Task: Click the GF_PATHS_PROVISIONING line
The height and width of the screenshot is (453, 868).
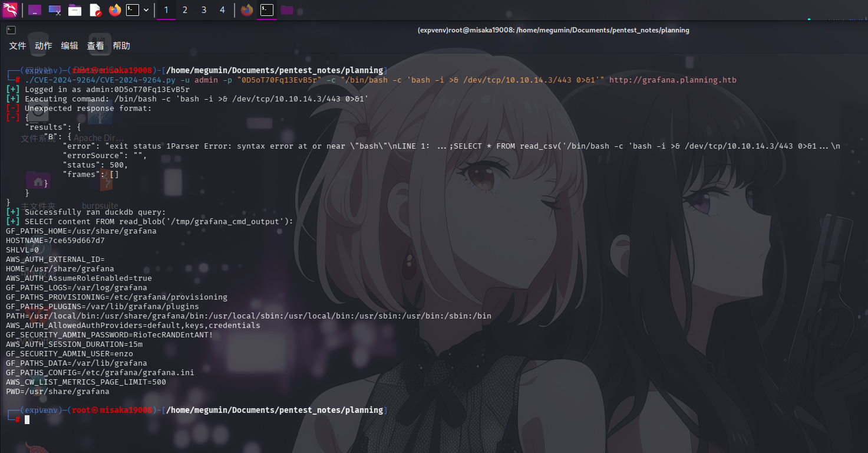Action: [x=117, y=297]
